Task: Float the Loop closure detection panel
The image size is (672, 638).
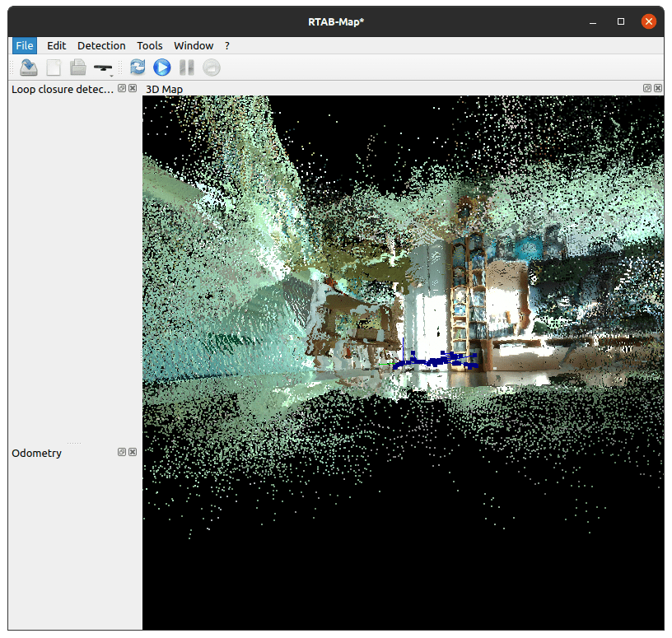Action: coord(122,88)
